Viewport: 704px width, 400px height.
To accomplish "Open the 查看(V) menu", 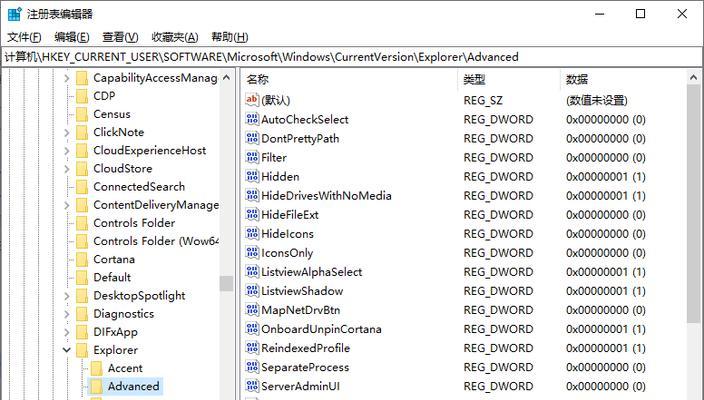I will pos(120,37).
